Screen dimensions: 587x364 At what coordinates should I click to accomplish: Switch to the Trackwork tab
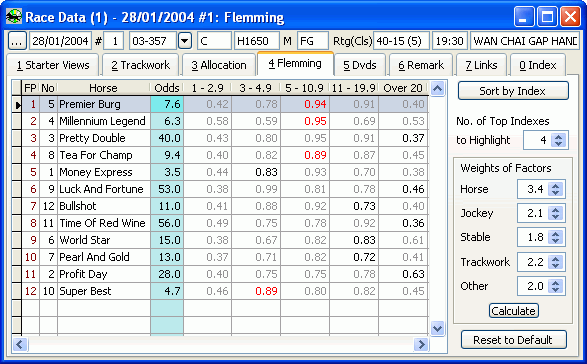click(x=140, y=65)
